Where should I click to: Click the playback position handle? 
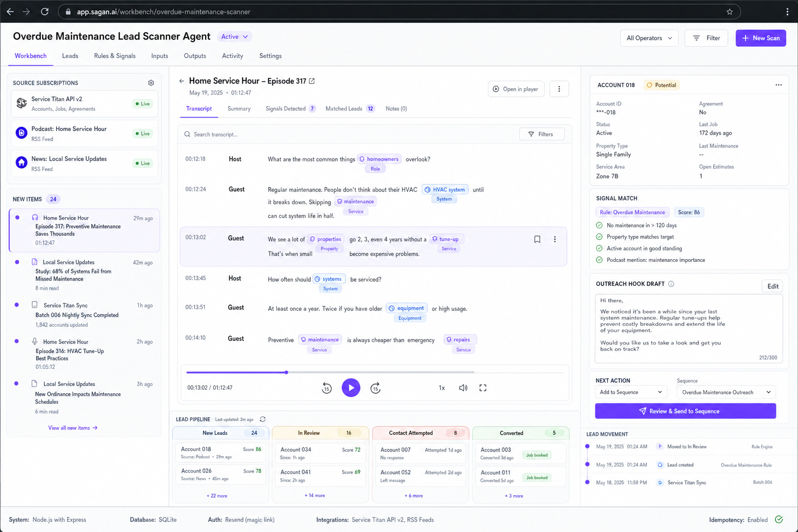point(286,373)
